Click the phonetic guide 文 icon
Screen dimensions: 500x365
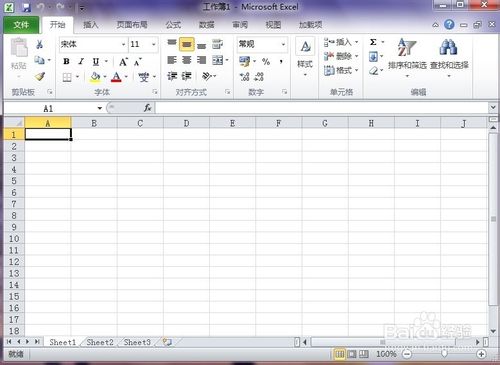click(x=144, y=77)
